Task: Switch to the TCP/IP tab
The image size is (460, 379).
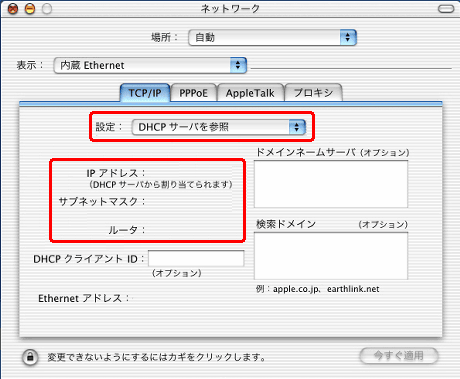Action: coord(145,93)
